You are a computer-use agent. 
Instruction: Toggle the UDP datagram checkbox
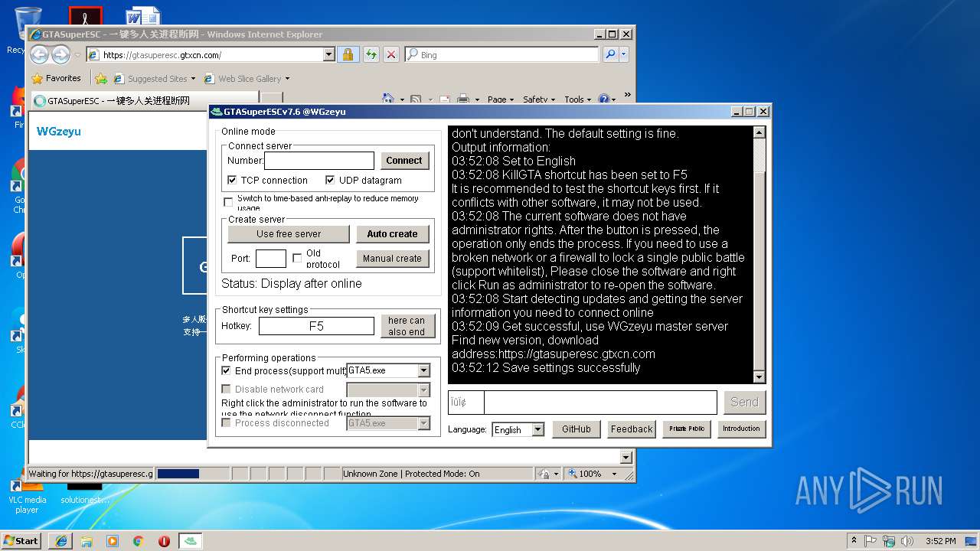coord(330,180)
